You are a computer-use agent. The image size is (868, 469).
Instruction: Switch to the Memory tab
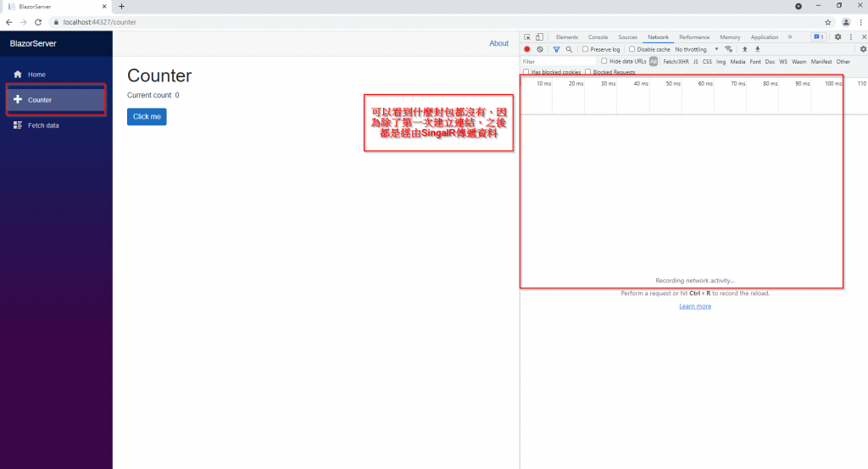(x=730, y=37)
